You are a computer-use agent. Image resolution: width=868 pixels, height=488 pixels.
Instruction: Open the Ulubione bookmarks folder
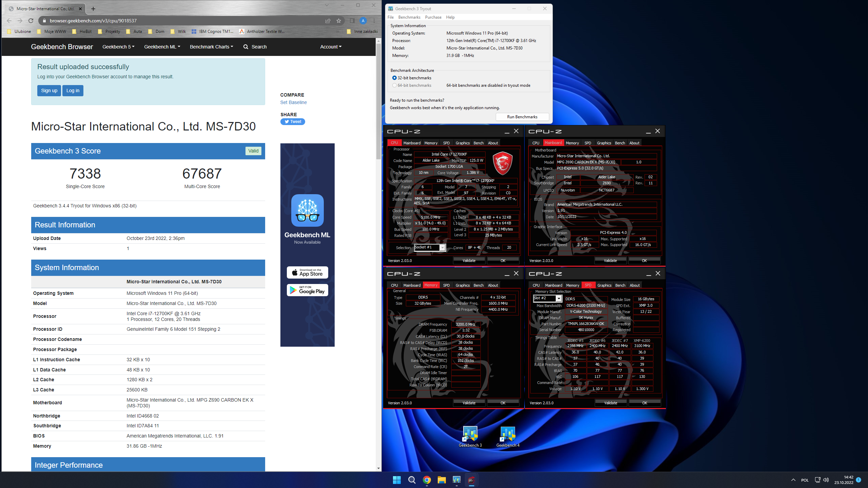coord(19,32)
